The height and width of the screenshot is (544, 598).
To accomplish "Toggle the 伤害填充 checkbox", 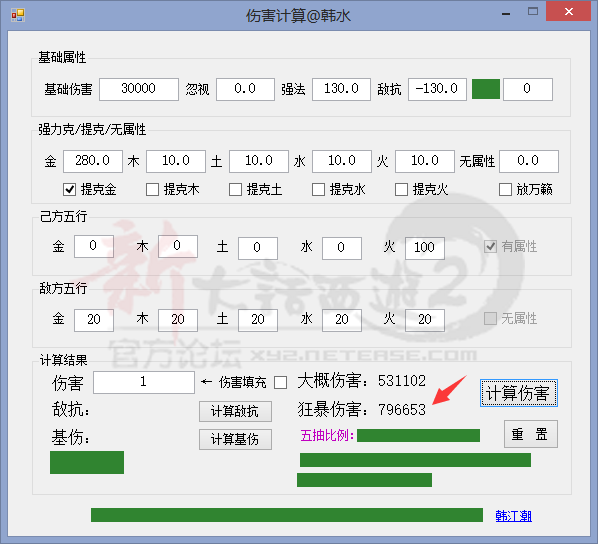I will (281, 382).
